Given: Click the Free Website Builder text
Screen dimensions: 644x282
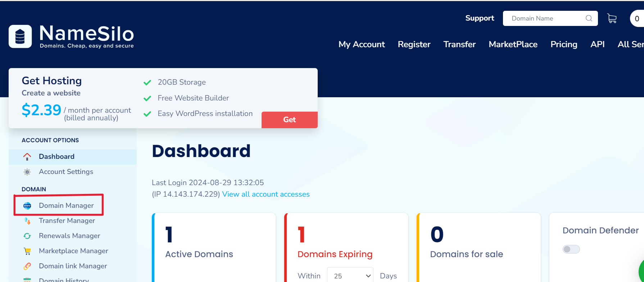Looking at the screenshot, I should click(193, 98).
